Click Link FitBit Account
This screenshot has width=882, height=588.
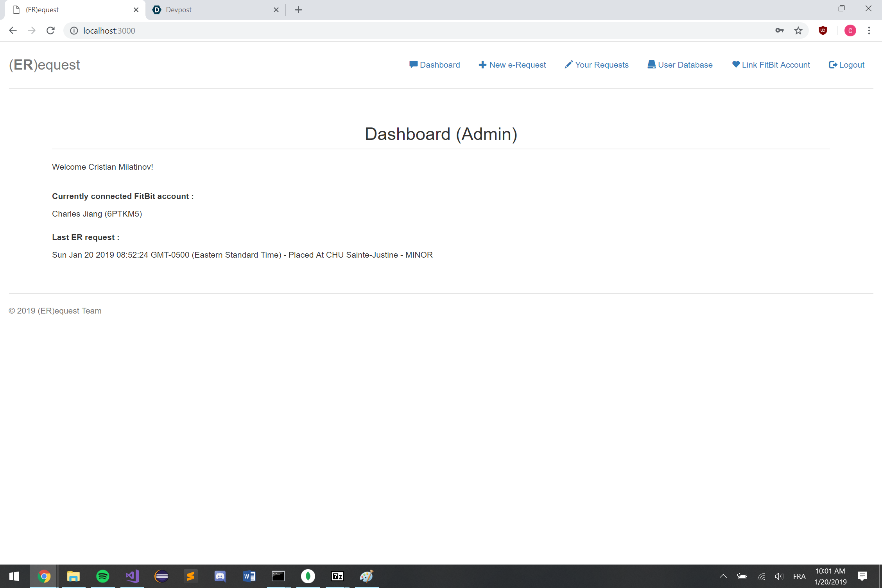pyautogui.click(x=771, y=65)
